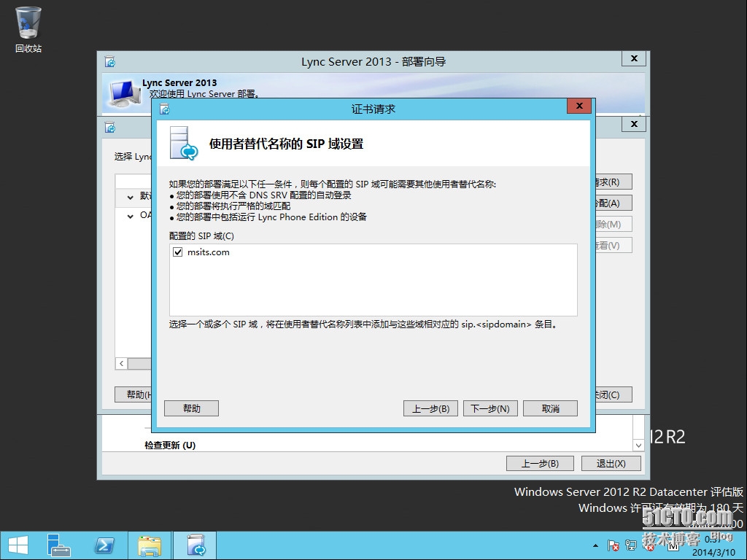Open File Explorer from the taskbar

coord(150,545)
